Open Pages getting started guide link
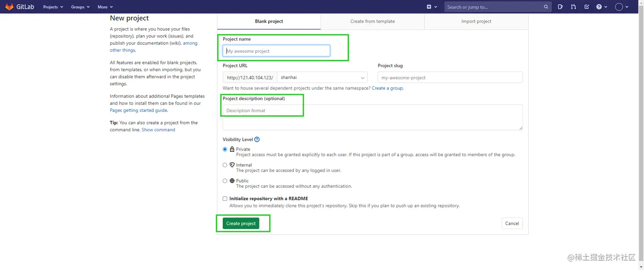The height and width of the screenshot is (270, 644). coord(138,110)
